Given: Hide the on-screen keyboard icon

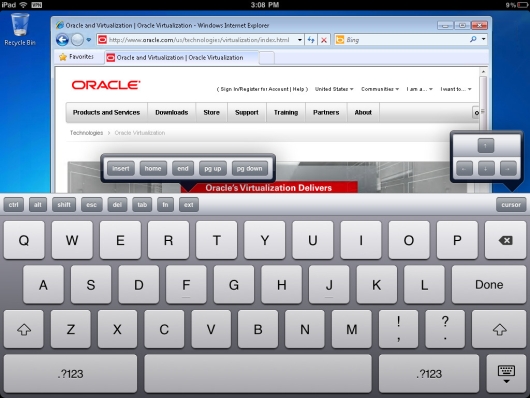Looking at the screenshot, I should [x=506, y=374].
